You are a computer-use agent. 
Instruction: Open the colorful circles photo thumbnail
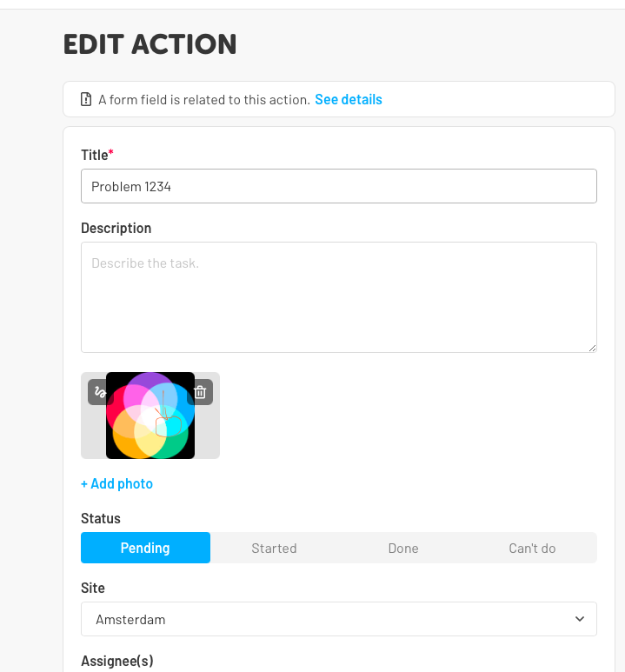coord(150,416)
